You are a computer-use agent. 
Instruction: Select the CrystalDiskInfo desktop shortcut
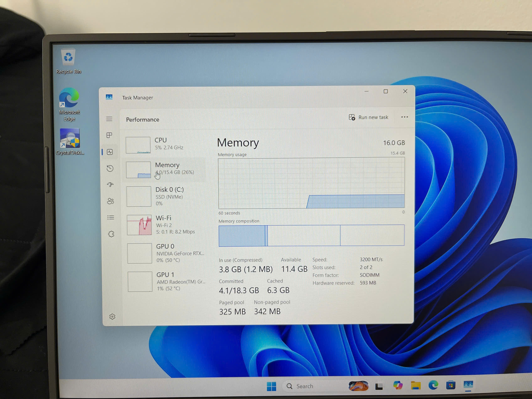[x=70, y=142]
